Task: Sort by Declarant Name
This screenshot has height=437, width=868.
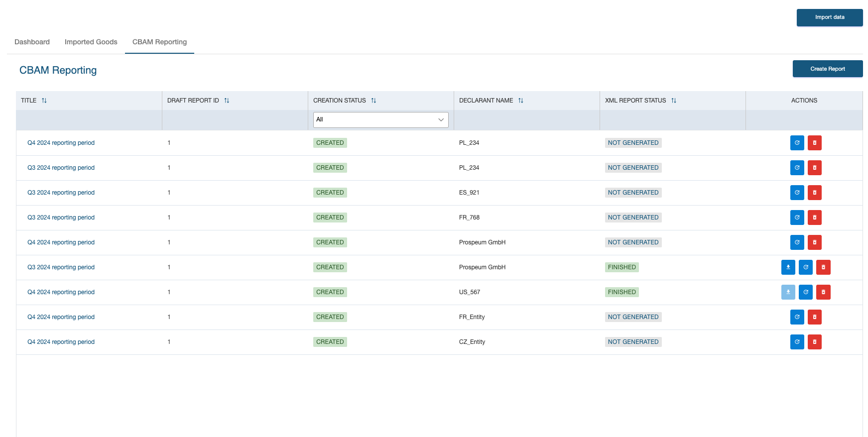Action: 521,101
